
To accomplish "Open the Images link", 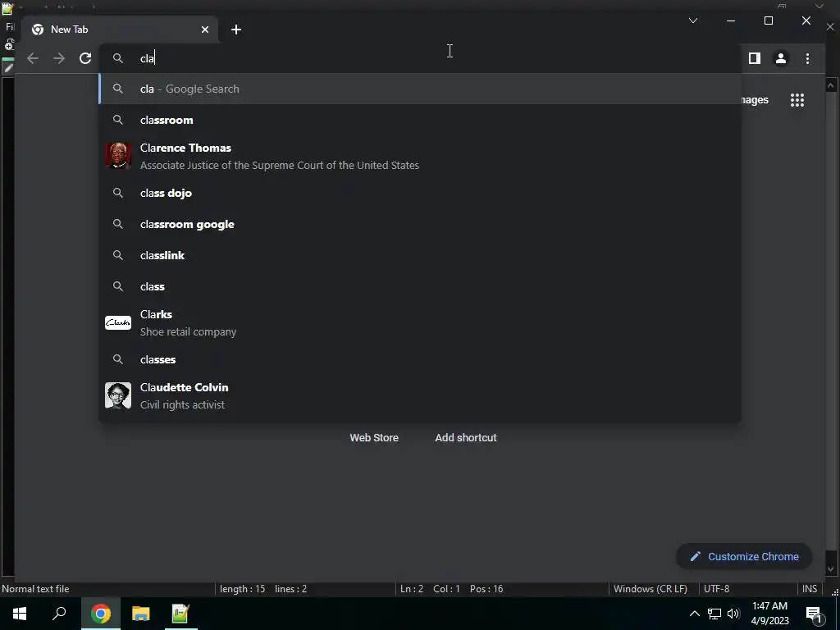I will pos(755,100).
